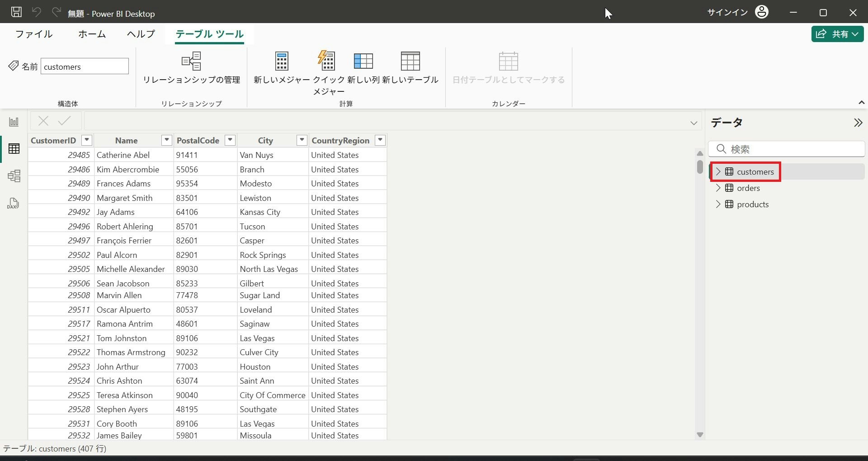The image size is (868, 461).
Task: Open PostalCode column filter dropdown
Action: [230, 140]
